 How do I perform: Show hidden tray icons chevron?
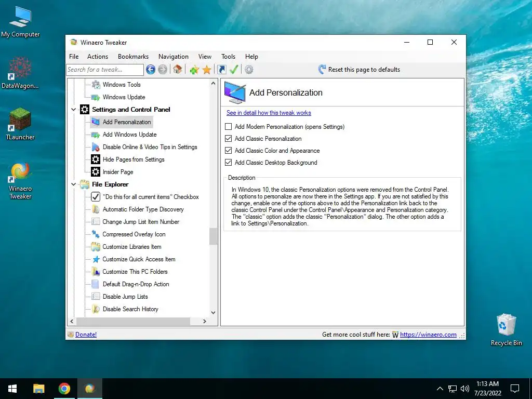(x=440, y=389)
